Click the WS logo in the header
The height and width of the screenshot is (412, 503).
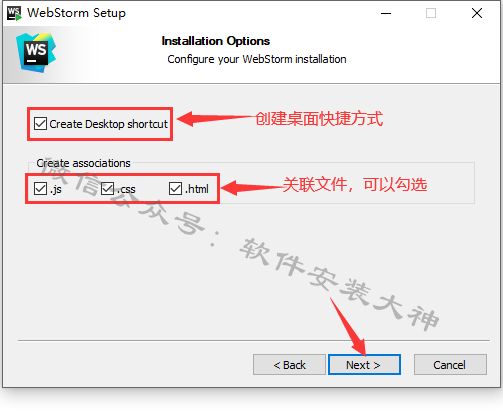(x=36, y=53)
